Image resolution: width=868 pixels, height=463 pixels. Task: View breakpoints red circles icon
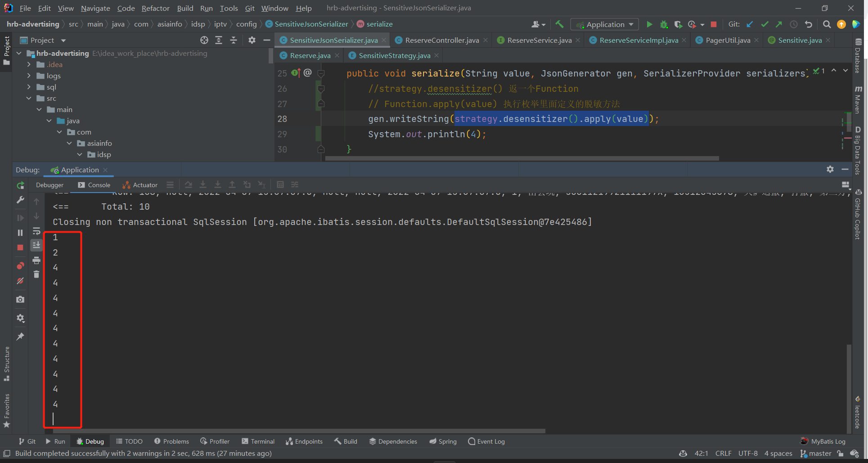pos(20,266)
